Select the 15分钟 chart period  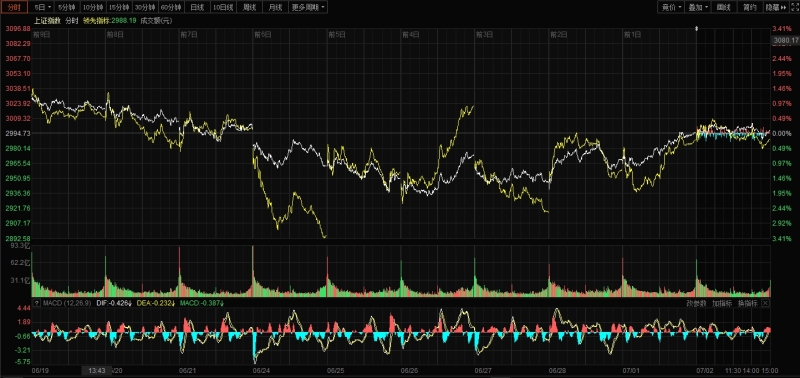[119, 7]
